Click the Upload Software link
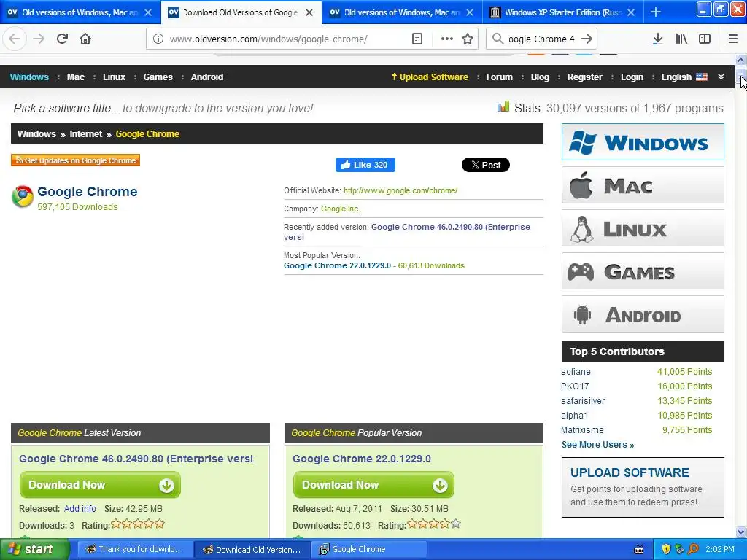 point(429,77)
